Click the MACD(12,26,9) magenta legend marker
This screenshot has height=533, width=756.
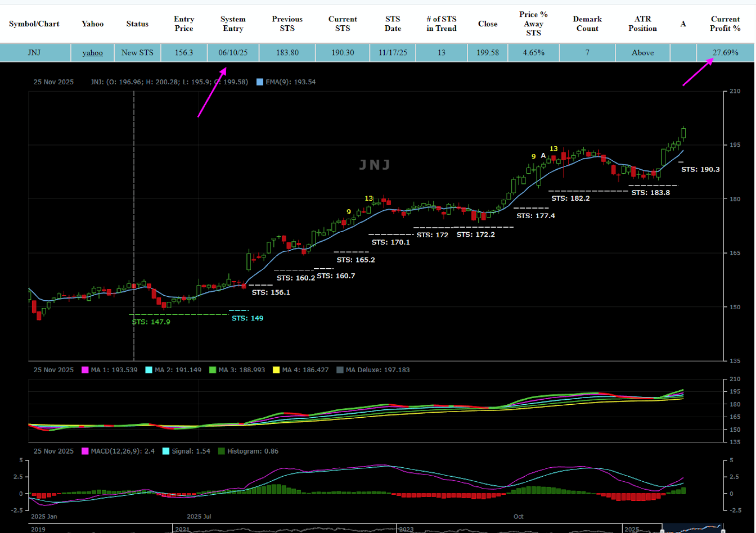point(85,451)
